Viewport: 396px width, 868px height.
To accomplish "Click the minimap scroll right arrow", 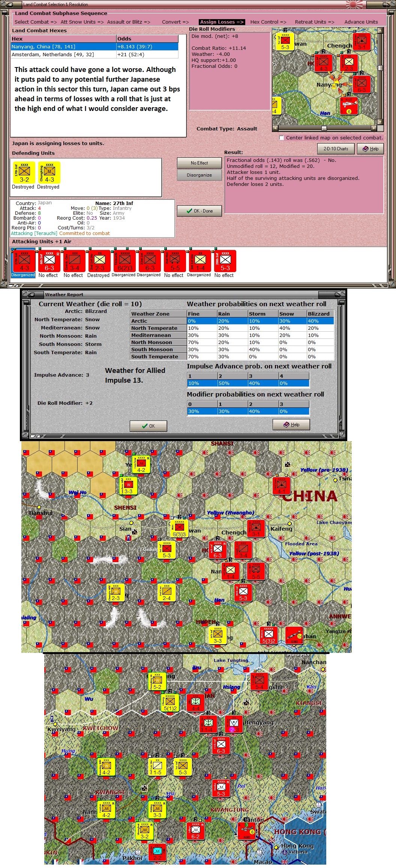I will pos(374,128).
